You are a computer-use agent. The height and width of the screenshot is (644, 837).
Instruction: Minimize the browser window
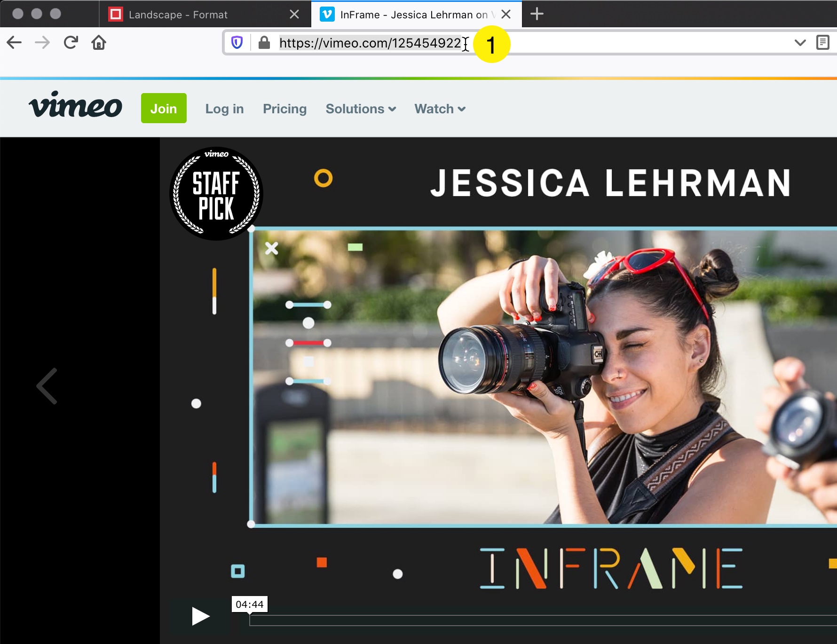click(x=37, y=14)
